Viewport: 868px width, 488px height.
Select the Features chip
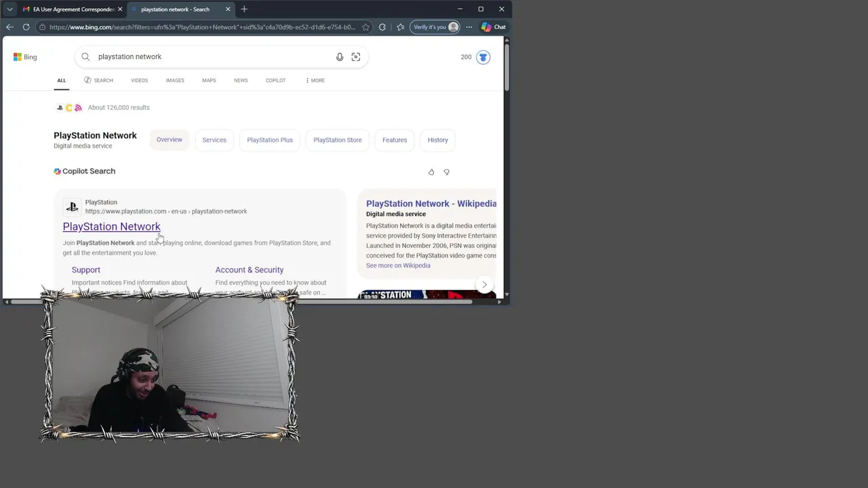395,140
